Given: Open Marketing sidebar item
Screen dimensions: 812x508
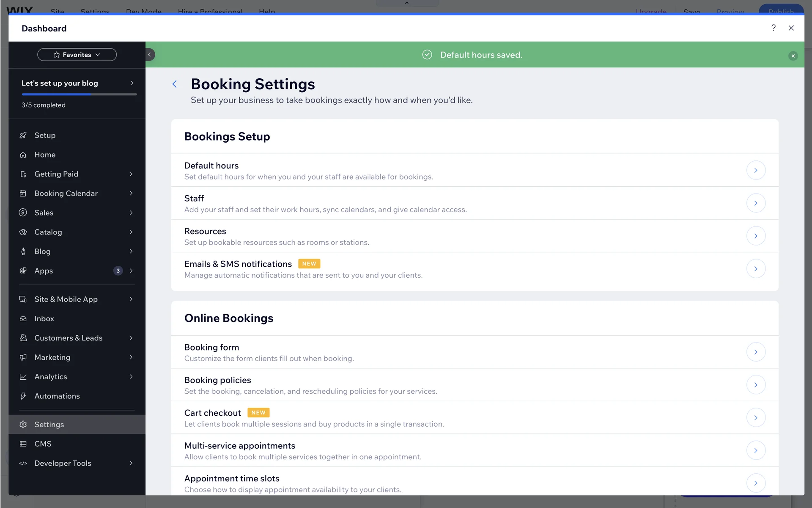Looking at the screenshot, I should point(52,357).
